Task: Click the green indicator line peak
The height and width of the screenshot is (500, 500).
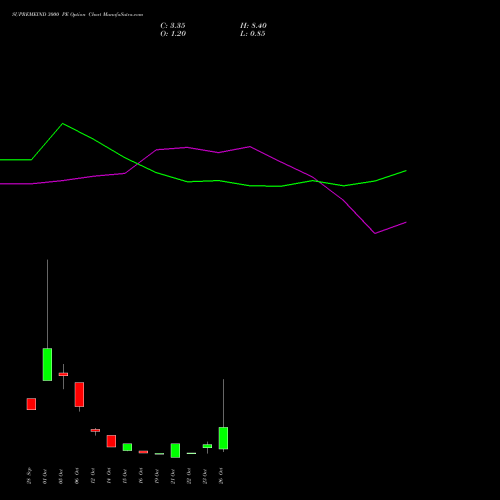Action: pyautogui.click(x=63, y=124)
